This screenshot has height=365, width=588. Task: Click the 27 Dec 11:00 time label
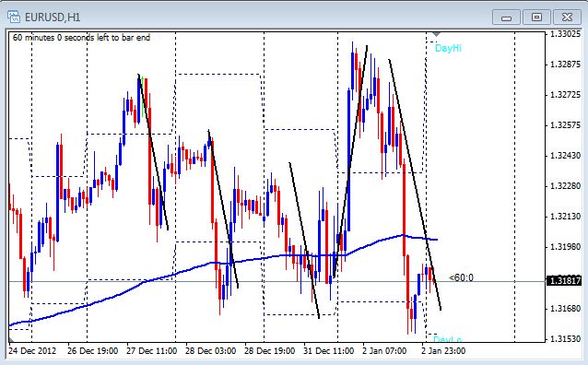151,351
